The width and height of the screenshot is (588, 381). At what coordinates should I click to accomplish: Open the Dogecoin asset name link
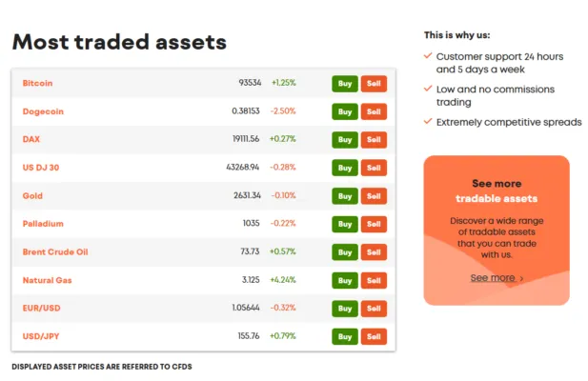(x=42, y=111)
